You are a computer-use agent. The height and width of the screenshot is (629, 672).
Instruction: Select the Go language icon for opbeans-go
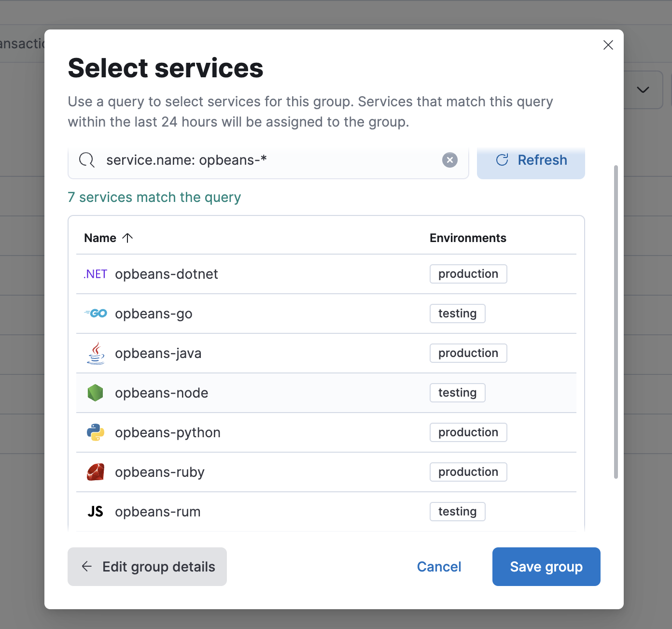click(x=95, y=313)
